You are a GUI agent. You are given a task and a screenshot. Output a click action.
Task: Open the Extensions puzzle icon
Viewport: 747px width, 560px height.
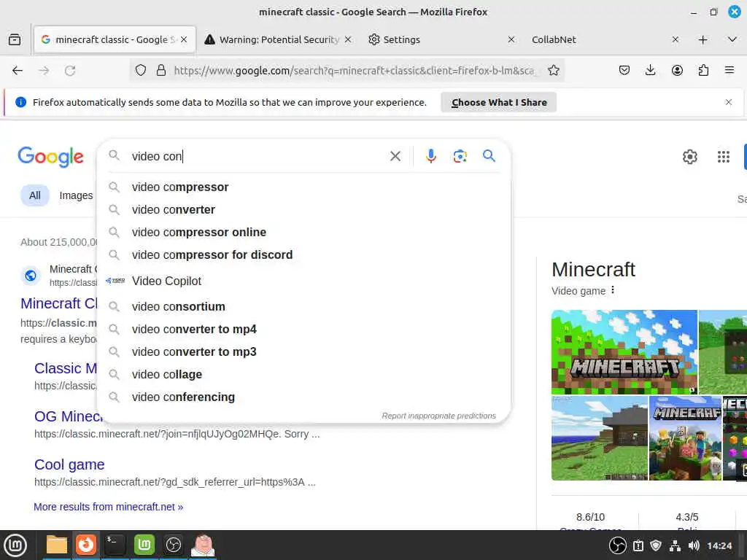point(703,71)
